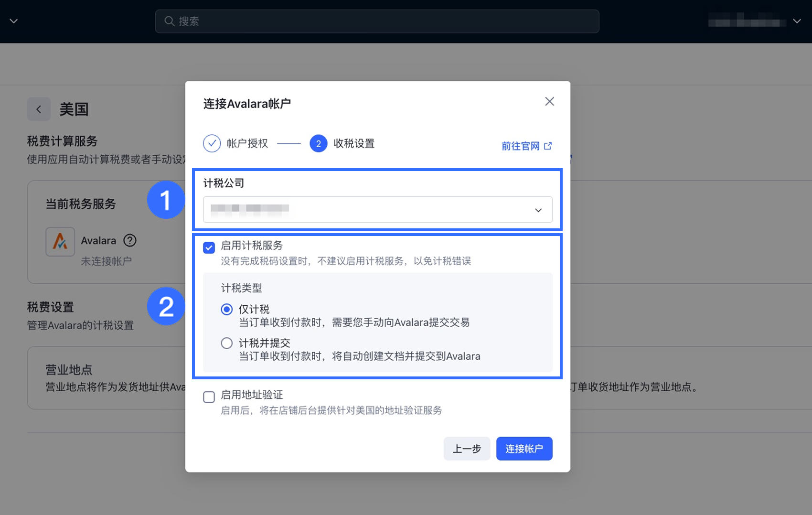This screenshot has width=812, height=515.
Task: Select the 收税设置 step label
Action: pyautogui.click(x=353, y=143)
